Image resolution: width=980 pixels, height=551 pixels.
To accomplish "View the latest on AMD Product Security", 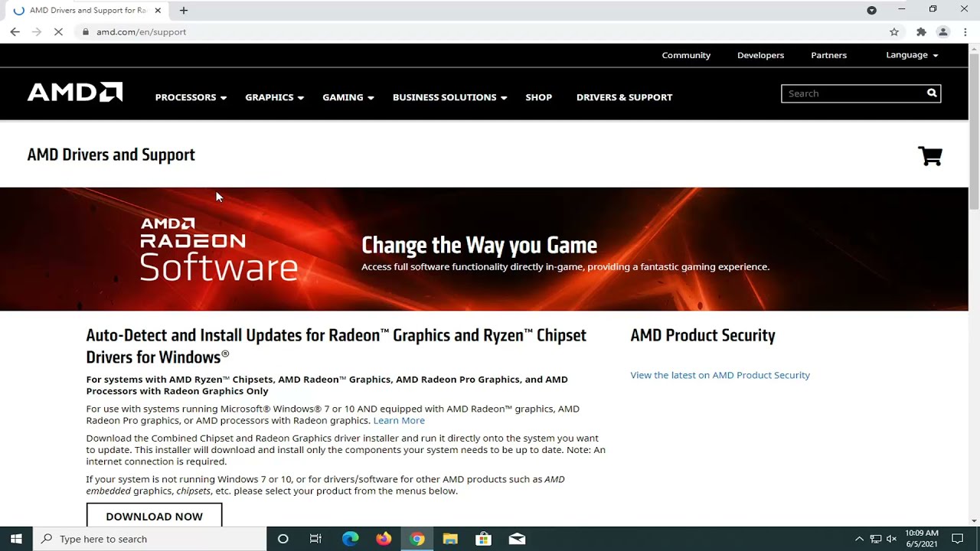I will click(x=720, y=375).
